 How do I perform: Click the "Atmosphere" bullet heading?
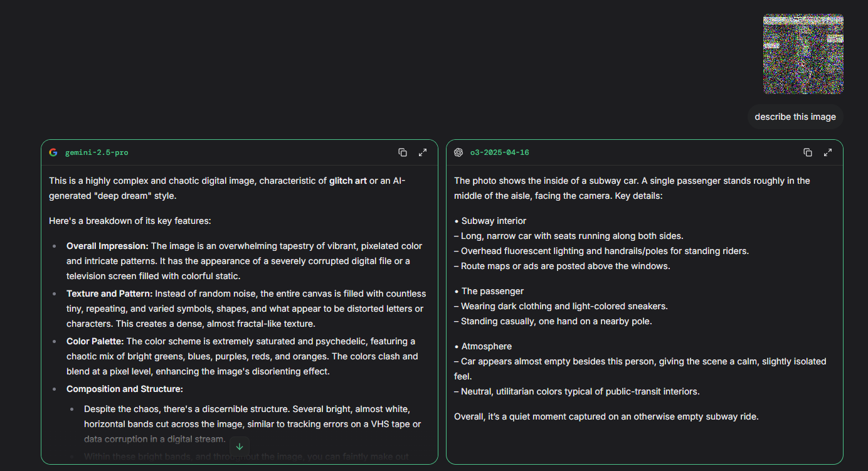click(486, 346)
